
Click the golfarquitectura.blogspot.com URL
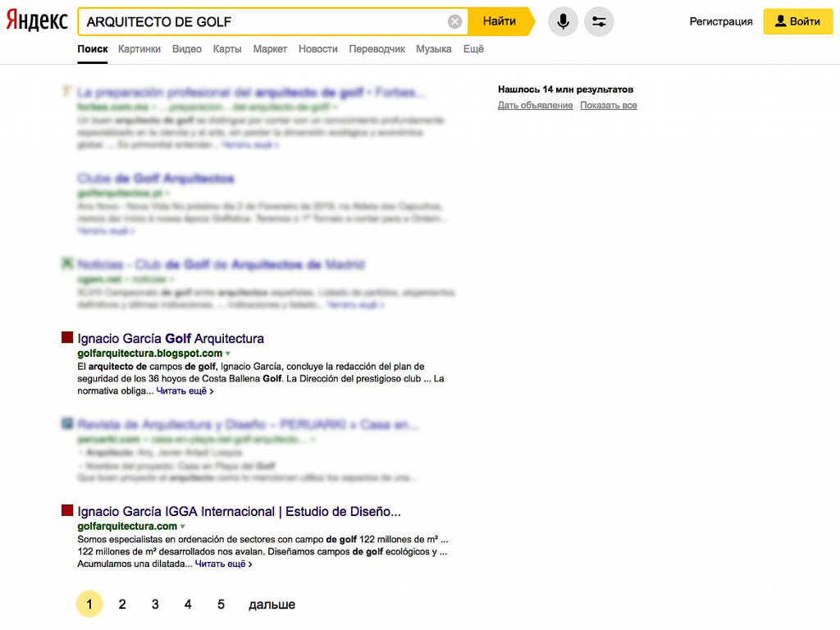pos(149,354)
